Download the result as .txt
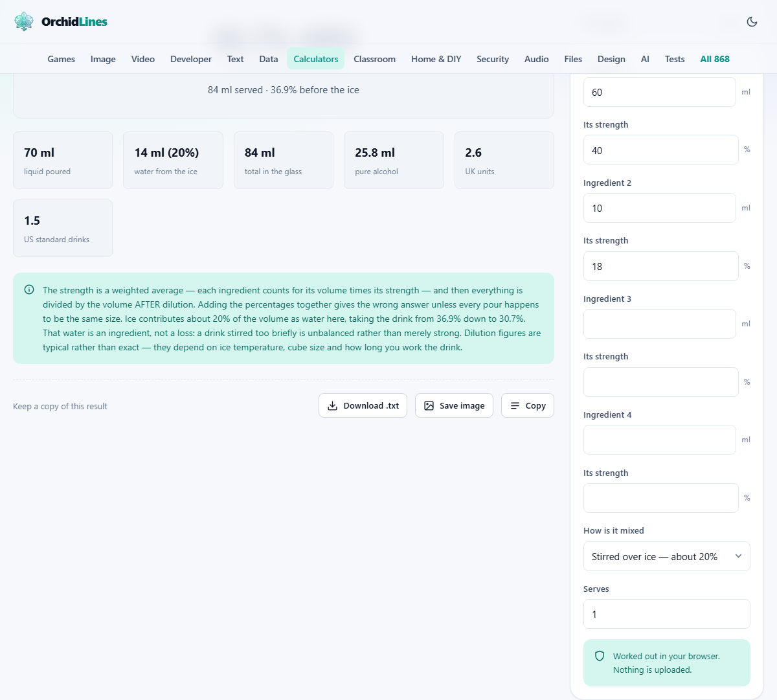The image size is (777, 700). pyautogui.click(x=363, y=405)
